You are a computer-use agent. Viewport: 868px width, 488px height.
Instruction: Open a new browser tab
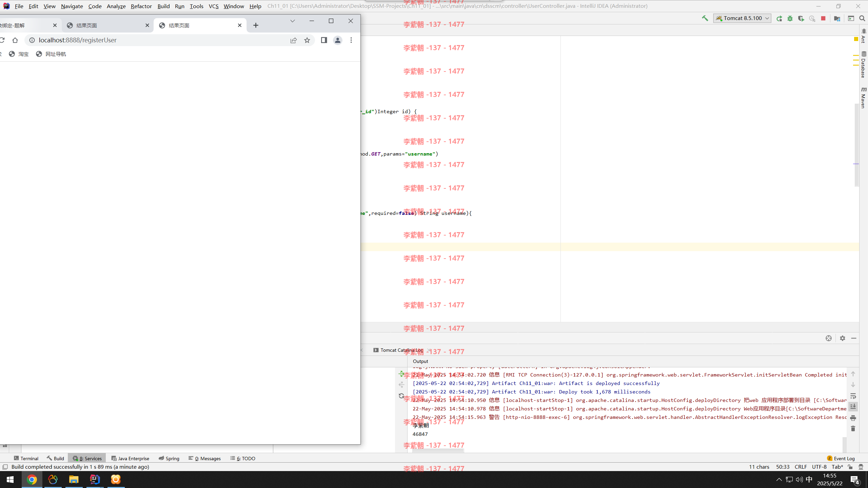point(256,25)
